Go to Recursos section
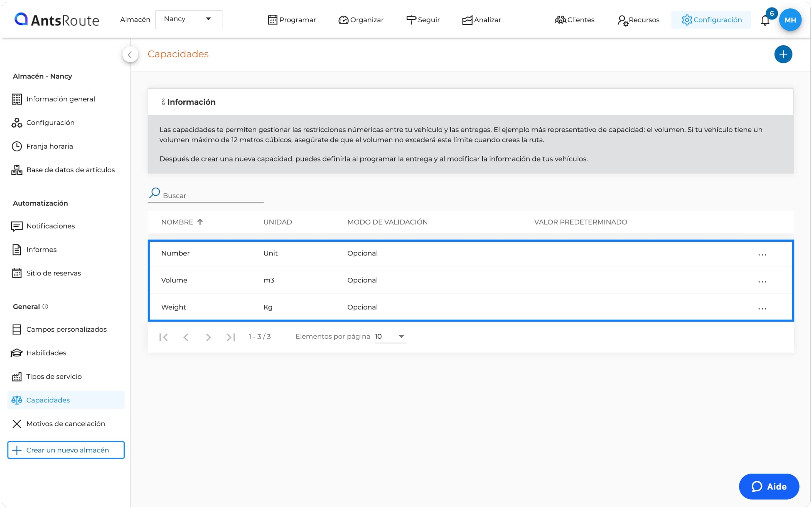 click(x=638, y=20)
